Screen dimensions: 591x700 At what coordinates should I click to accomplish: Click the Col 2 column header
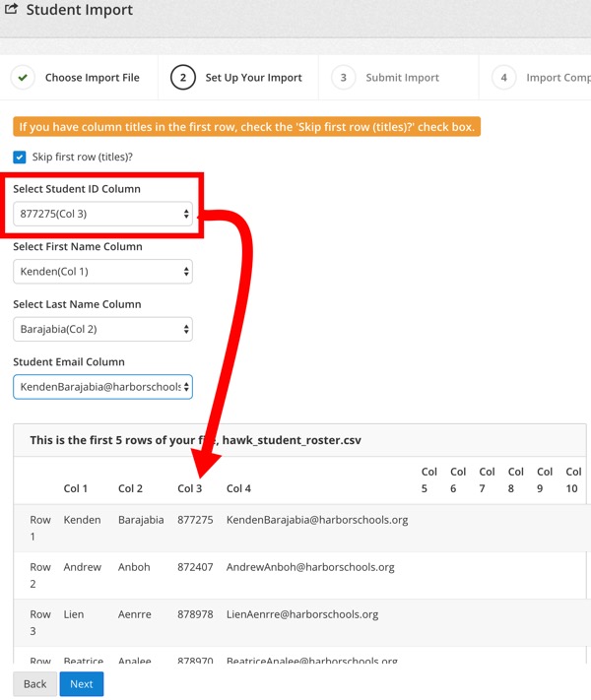(130, 488)
